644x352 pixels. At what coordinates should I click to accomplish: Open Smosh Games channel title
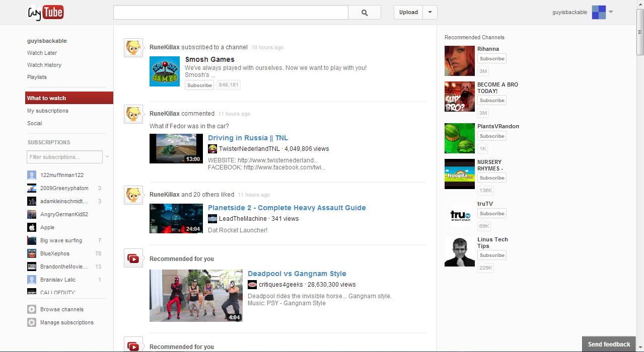click(x=210, y=59)
